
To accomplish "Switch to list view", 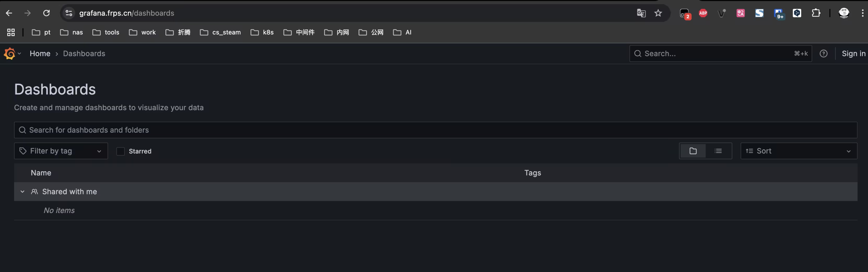I will pos(718,151).
